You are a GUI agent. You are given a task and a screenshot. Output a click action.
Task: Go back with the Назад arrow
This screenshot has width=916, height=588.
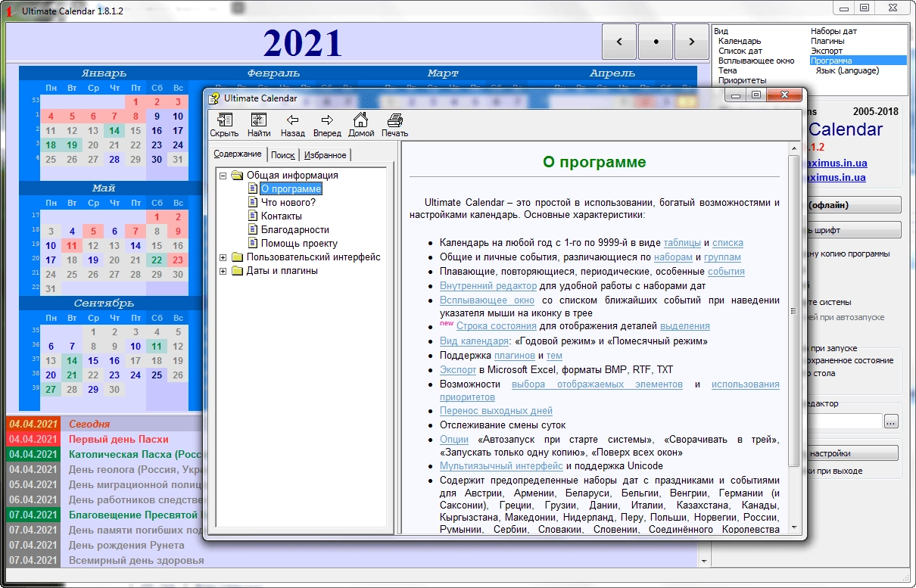[x=292, y=124]
